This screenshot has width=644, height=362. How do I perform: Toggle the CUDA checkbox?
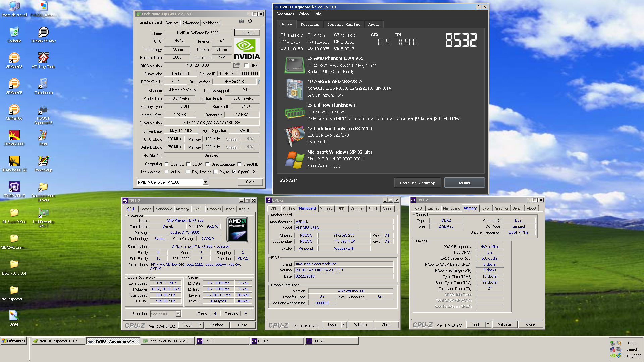pos(188,164)
